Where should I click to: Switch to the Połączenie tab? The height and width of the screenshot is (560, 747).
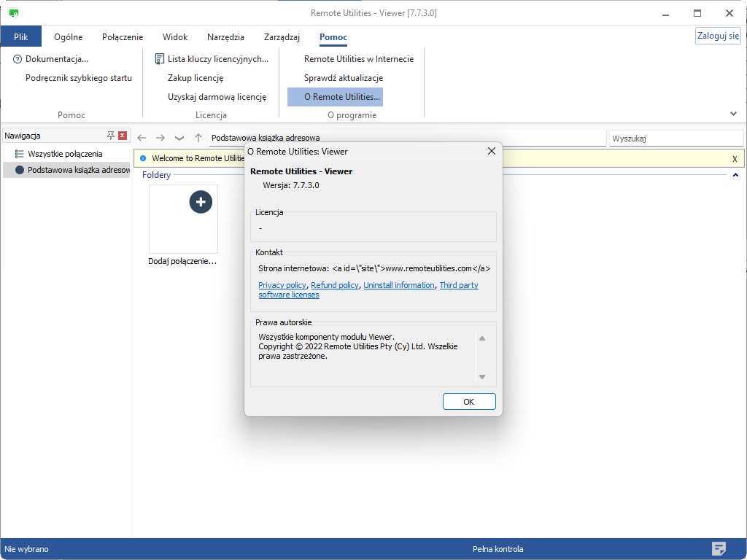click(123, 36)
